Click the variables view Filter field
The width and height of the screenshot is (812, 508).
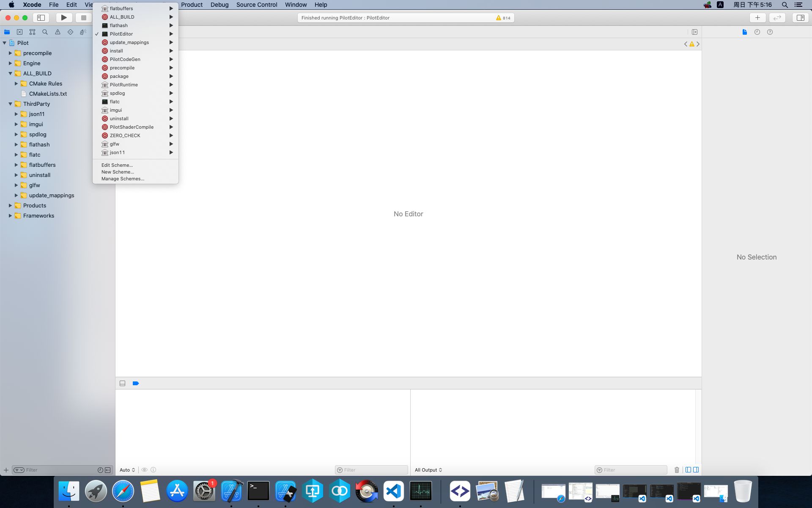pos(371,470)
